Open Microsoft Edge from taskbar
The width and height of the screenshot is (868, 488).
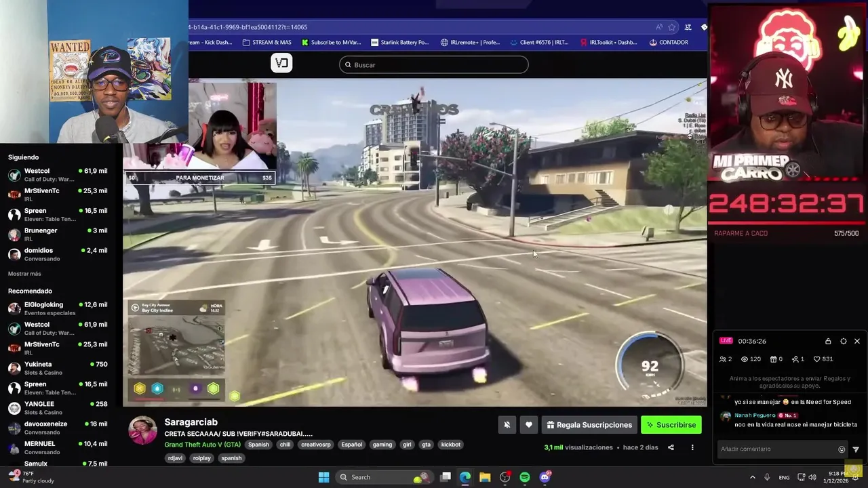465,477
